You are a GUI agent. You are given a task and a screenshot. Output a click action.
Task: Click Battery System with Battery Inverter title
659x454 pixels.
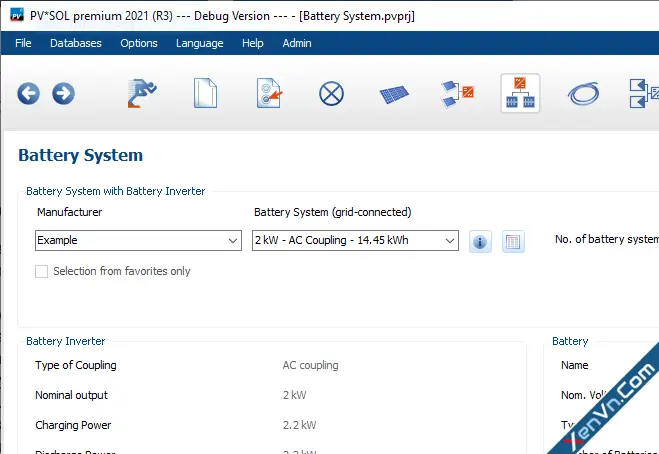(x=116, y=191)
